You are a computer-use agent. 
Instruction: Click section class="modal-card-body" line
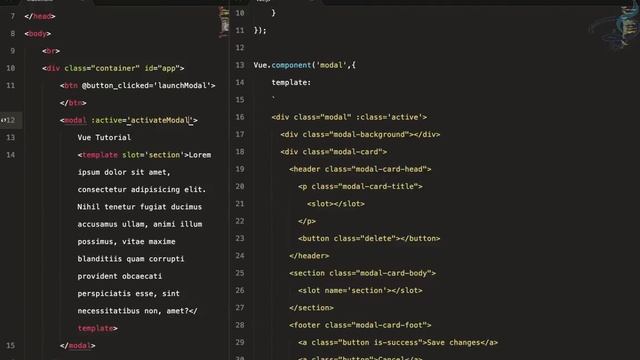[x=362, y=273]
